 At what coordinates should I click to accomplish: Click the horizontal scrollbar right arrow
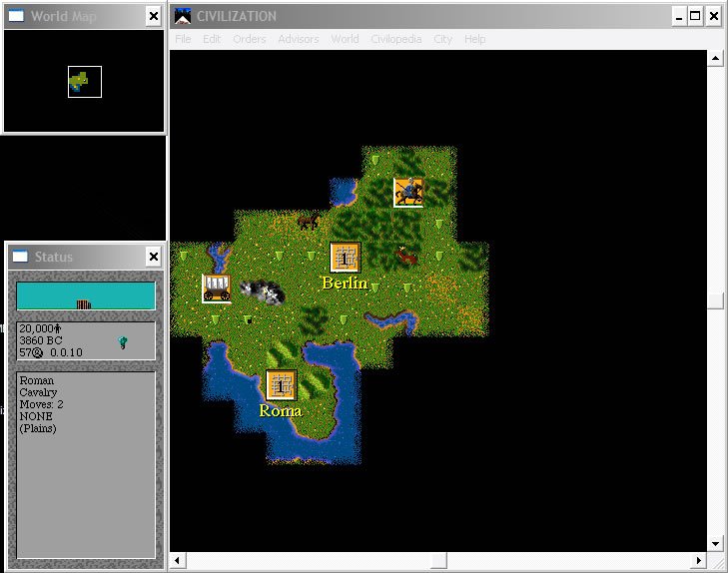[x=699, y=560]
